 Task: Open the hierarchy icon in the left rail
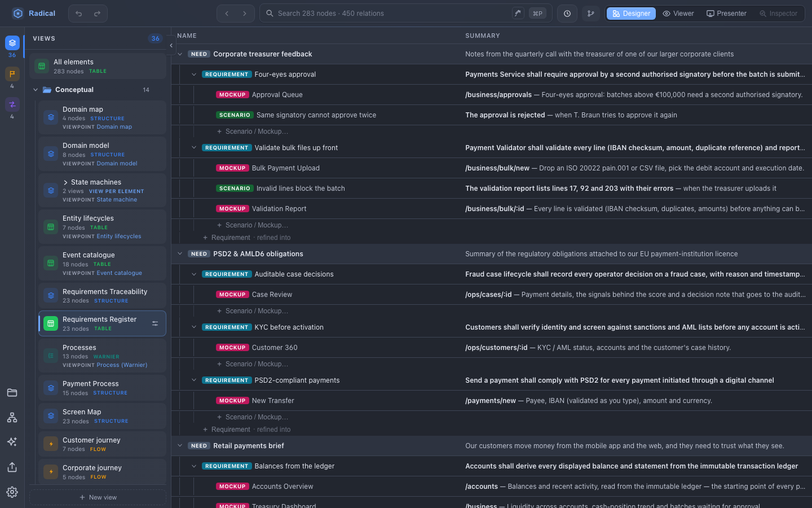click(x=12, y=418)
